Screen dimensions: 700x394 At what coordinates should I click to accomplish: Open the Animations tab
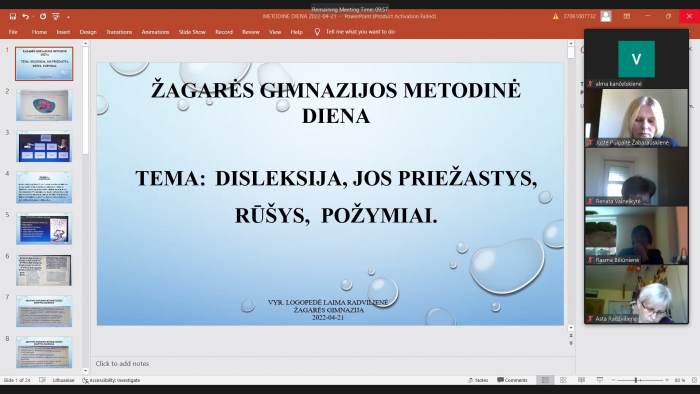[x=155, y=32]
